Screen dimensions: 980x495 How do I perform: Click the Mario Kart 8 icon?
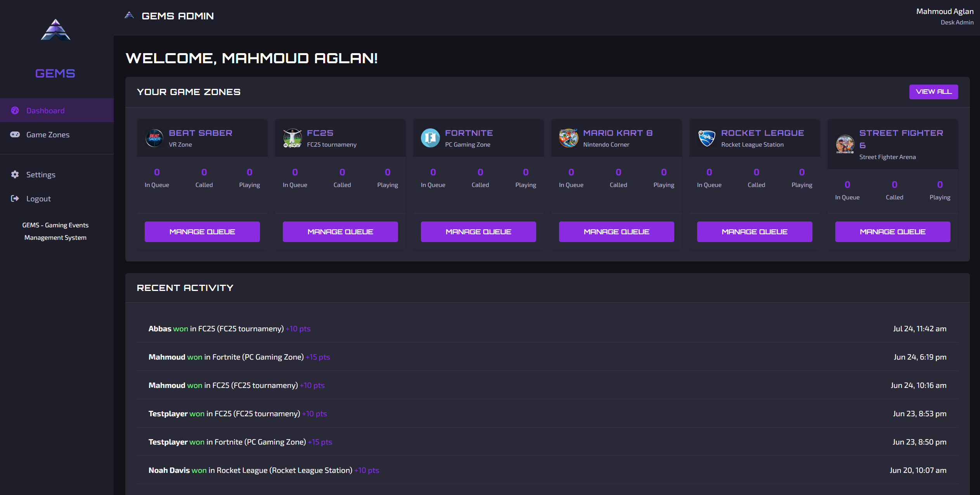click(568, 138)
